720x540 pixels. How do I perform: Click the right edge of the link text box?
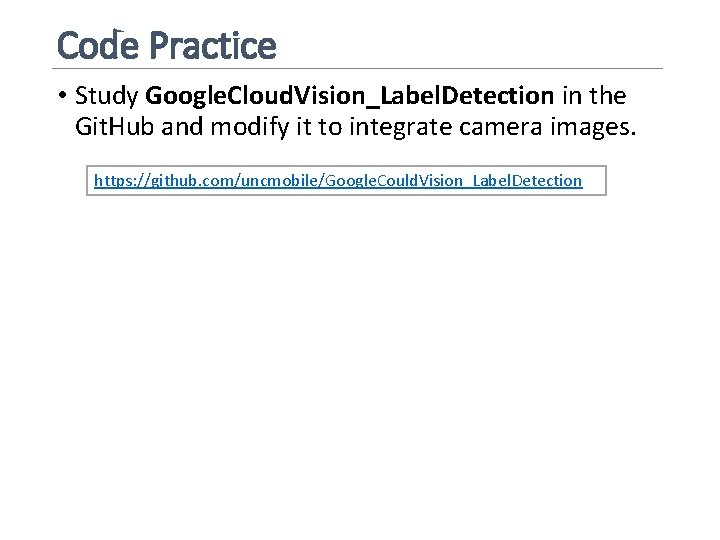[606, 180]
